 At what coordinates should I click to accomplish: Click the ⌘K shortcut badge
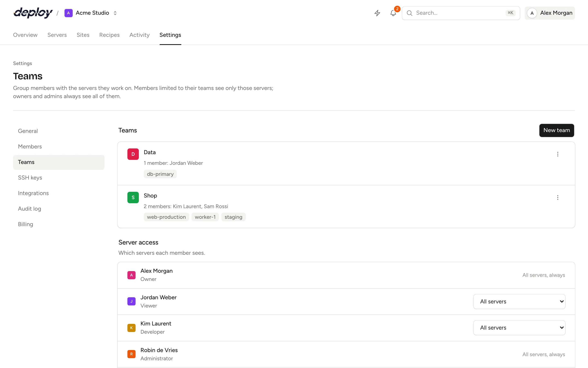510,13
